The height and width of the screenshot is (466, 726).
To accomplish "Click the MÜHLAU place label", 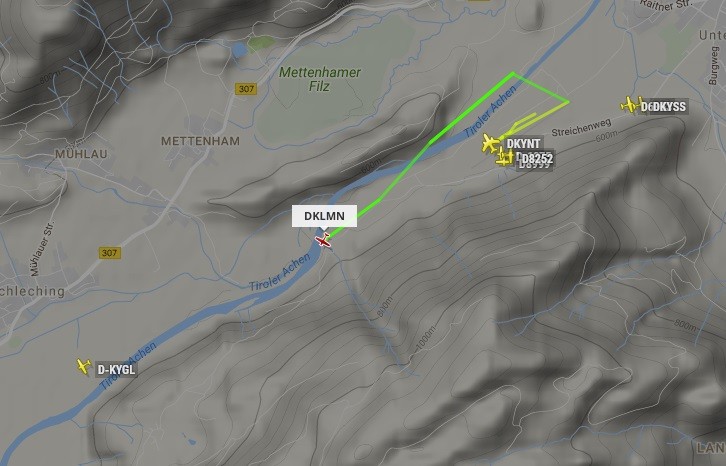I will [81, 154].
